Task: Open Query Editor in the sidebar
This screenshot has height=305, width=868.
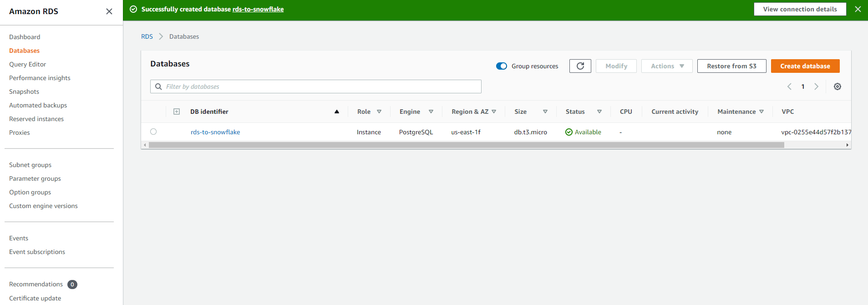Action: [x=27, y=64]
